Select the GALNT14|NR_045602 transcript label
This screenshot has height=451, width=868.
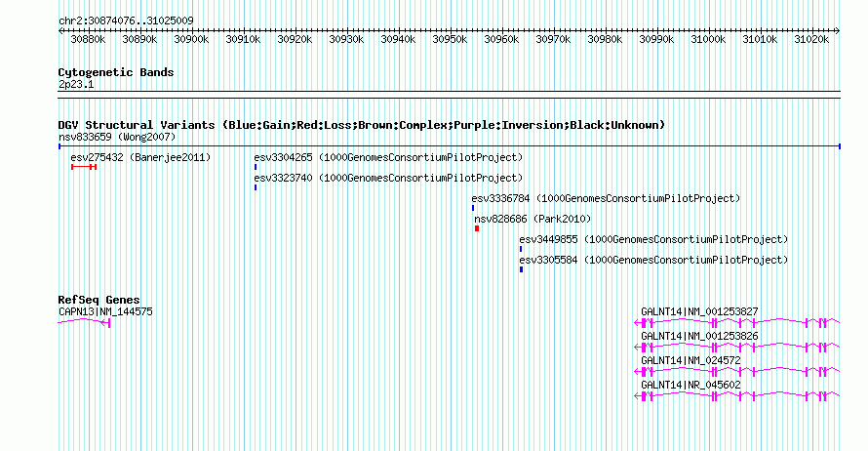point(690,385)
